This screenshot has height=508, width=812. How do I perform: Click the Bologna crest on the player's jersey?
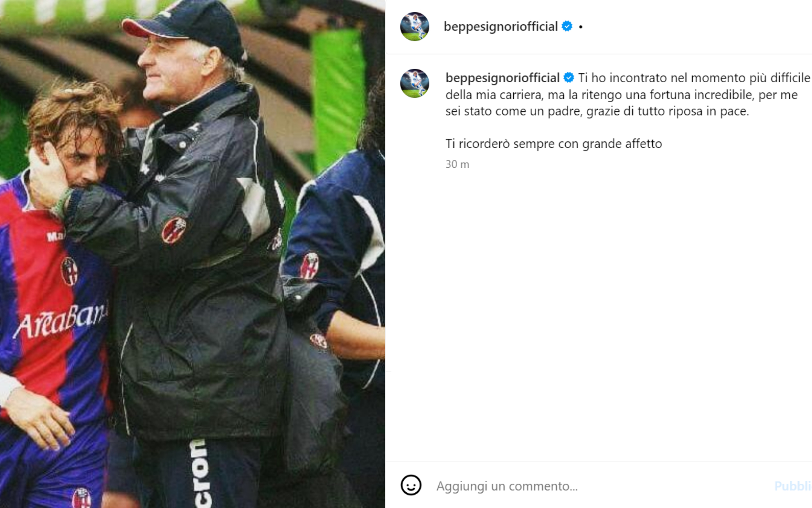[x=69, y=271]
